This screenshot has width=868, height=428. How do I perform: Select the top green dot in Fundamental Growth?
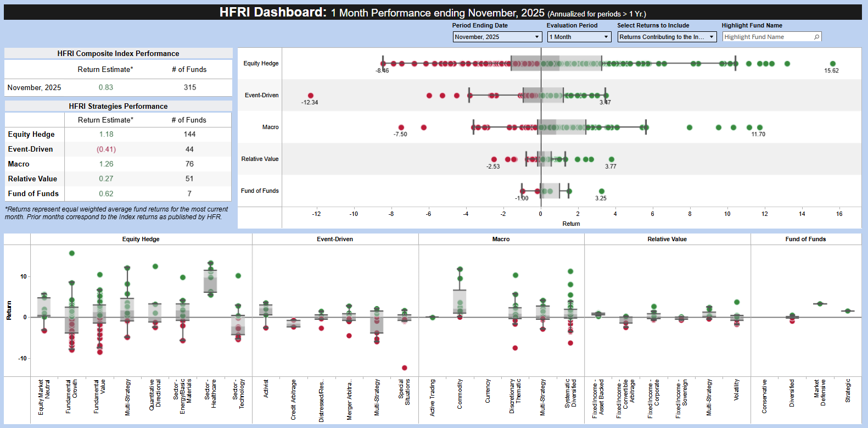(x=72, y=253)
